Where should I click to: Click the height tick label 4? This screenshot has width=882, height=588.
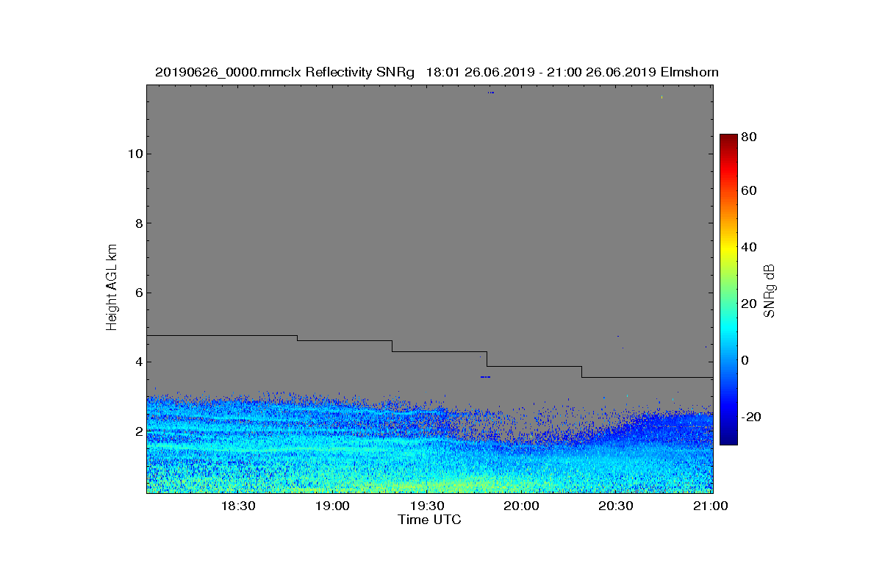coord(138,362)
